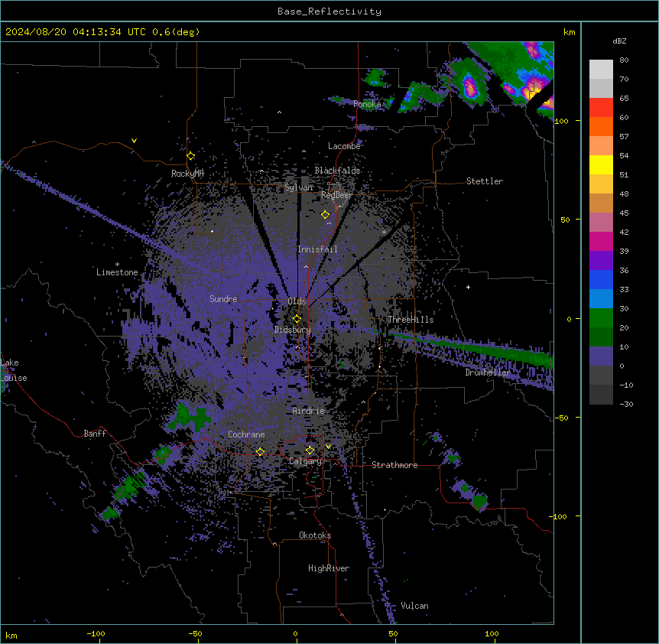Click the Cochrane town label
Viewport: 659px width, 644px height.
click(x=246, y=434)
